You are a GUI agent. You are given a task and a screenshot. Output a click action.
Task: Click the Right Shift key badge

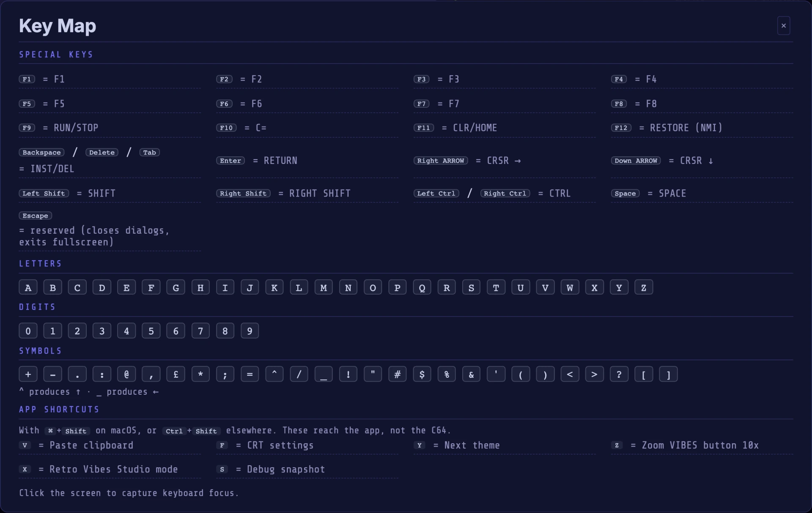243,193
